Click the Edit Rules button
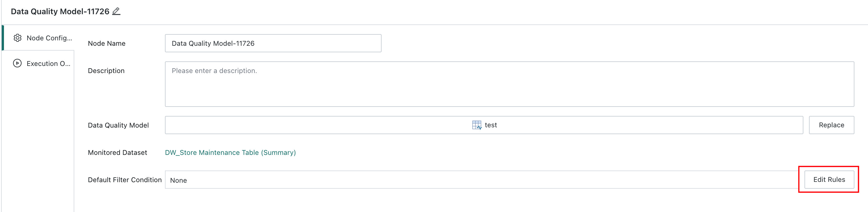The width and height of the screenshot is (868, 212). [x=829, y=180]
